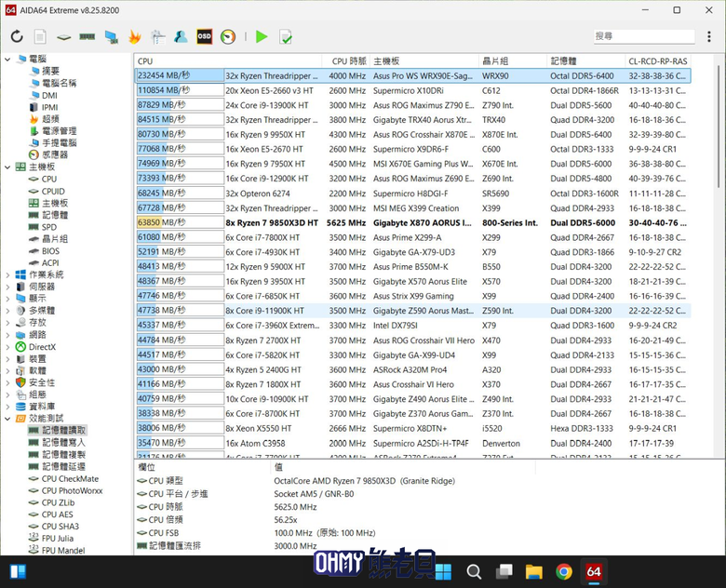Select 摘要 in the tree
Viewport: 726px width, 588px height.
click(50, 71)
